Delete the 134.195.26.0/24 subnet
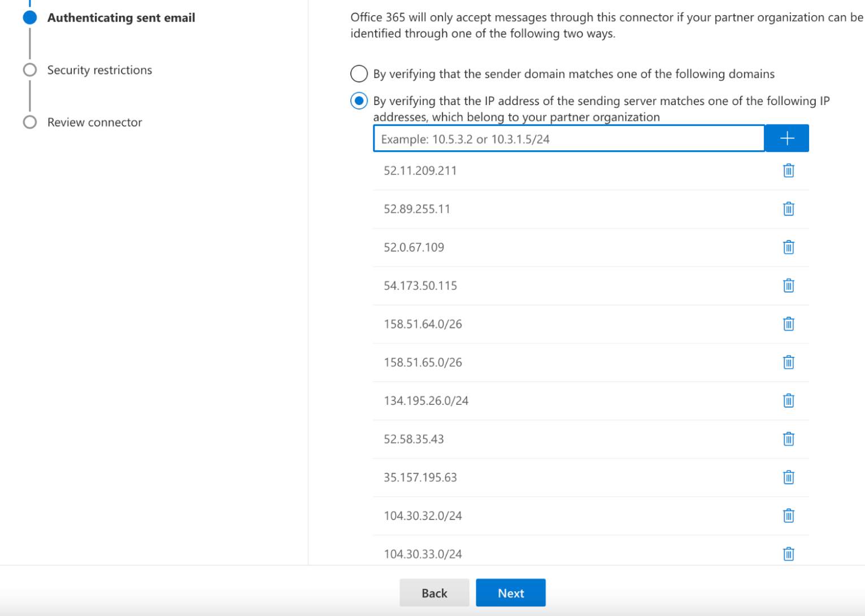The height and width of the screenshot is (616, 865). point(788,400)
